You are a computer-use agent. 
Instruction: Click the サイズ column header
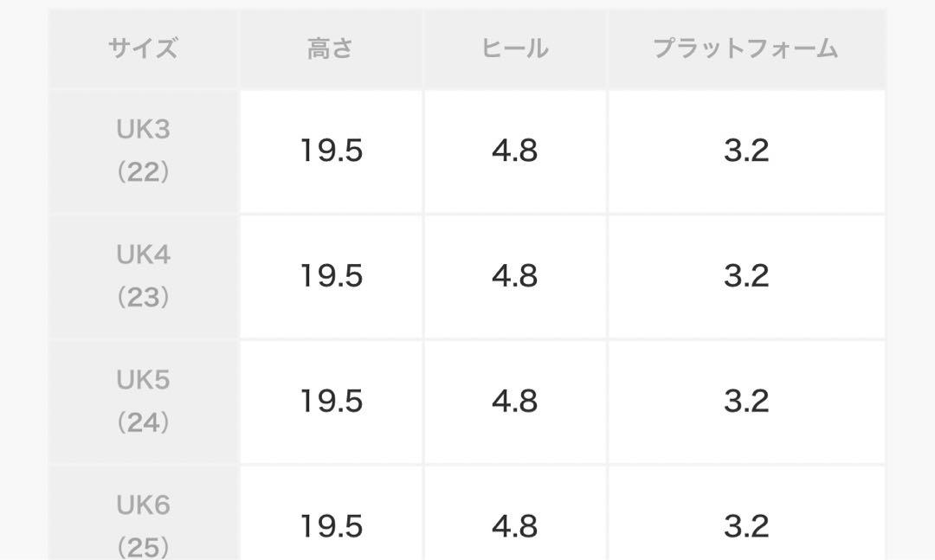pyautogui.click(x=143, y=48)
